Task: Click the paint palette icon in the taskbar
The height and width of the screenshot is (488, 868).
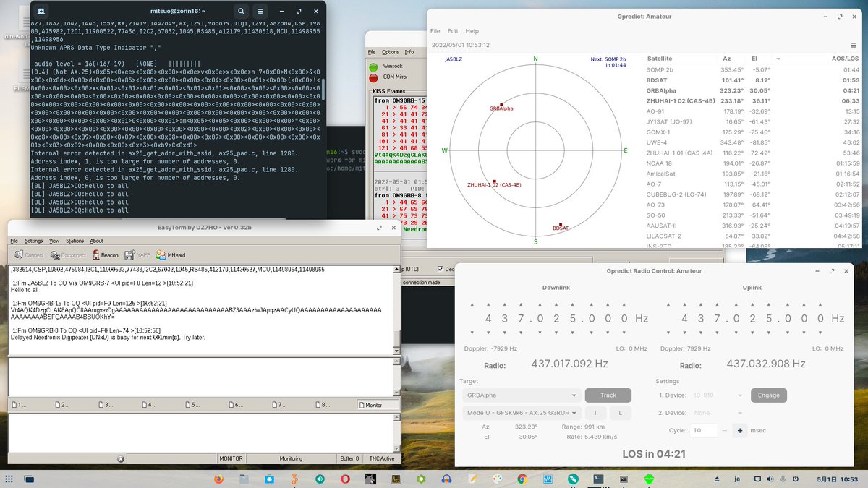Action: [x=497, y=479]
